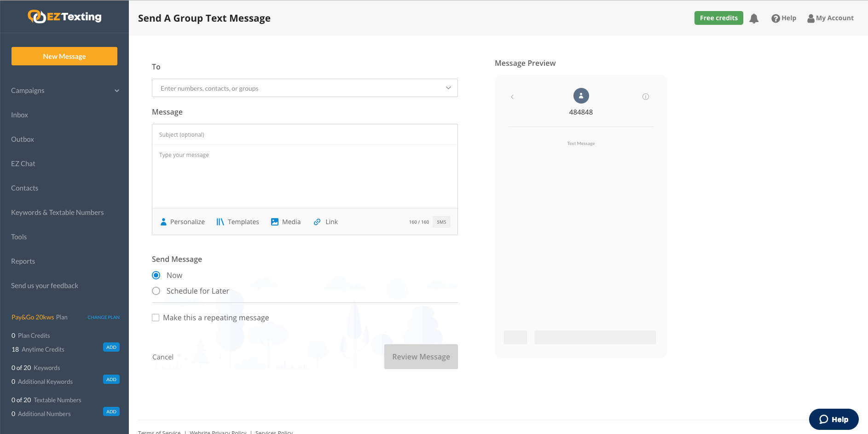Open the notifications bell
The width and height of the screenshot is (868, 434).
coord(754,18)
